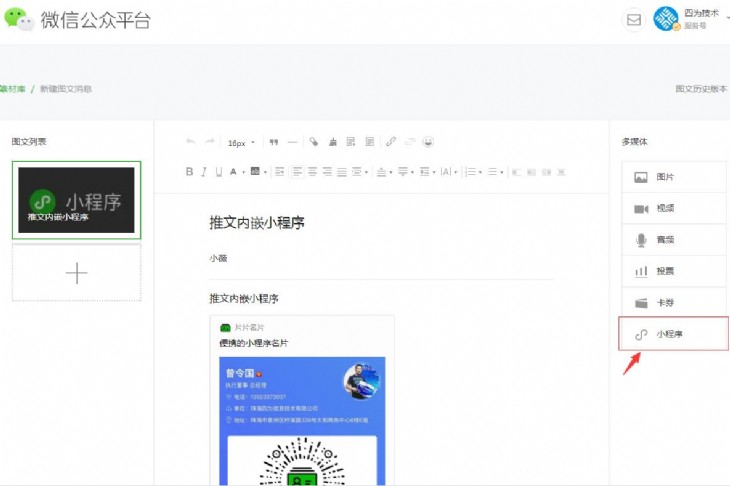Align the text to the right

point(327,172)
